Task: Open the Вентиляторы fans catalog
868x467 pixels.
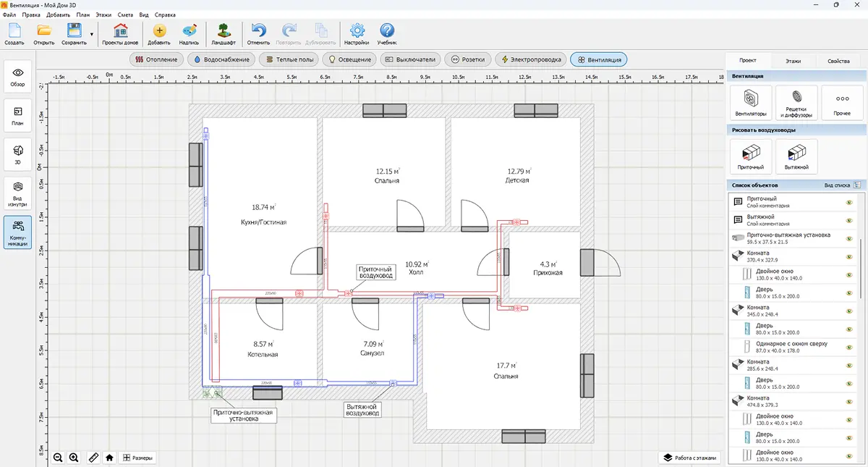Action: coord(751,102)
